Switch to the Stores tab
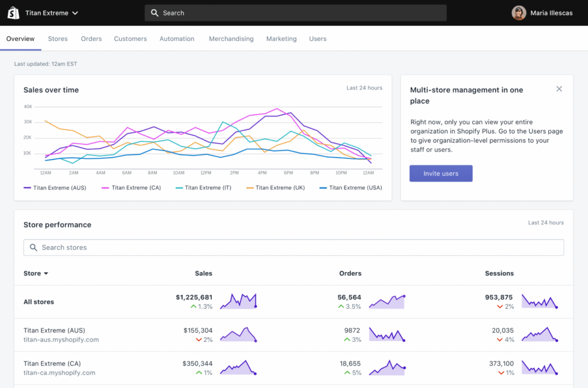 [x=57, y=39]
